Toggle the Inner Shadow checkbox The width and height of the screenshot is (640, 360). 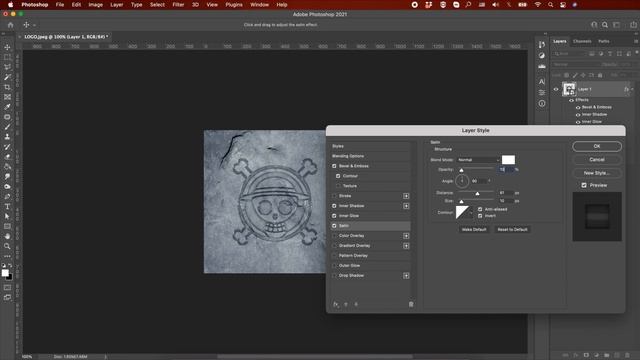point(334,206)
